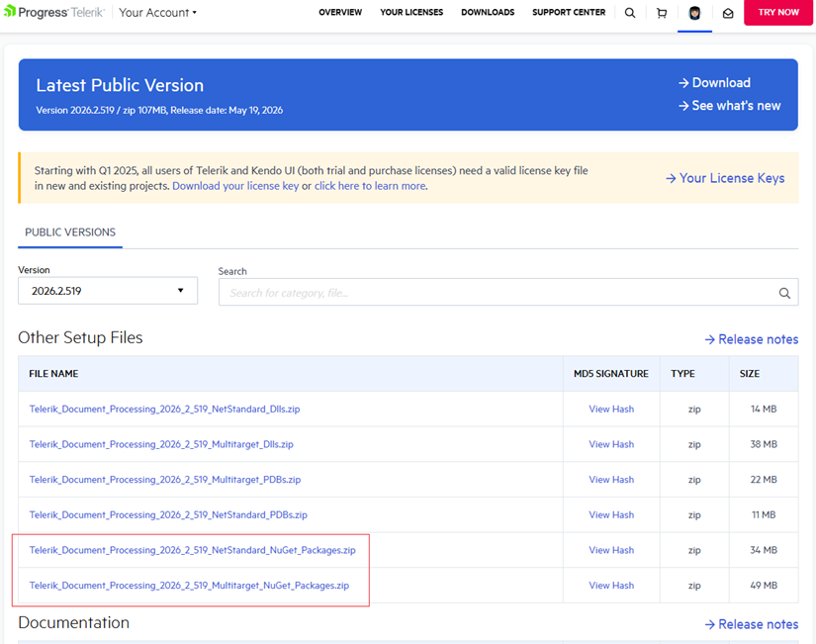
Task: View Hash for Multitarget_Dlls.zip
Action: click(x=611, y=444)
